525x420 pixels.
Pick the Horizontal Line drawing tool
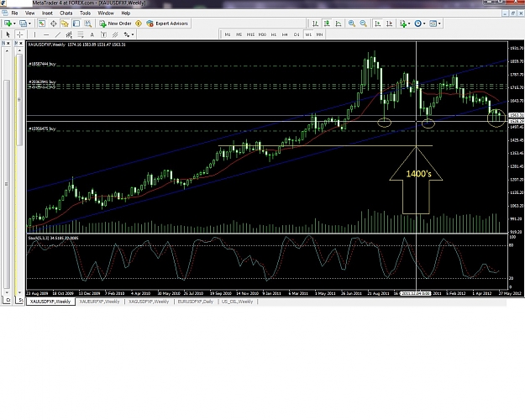[46, 34]
